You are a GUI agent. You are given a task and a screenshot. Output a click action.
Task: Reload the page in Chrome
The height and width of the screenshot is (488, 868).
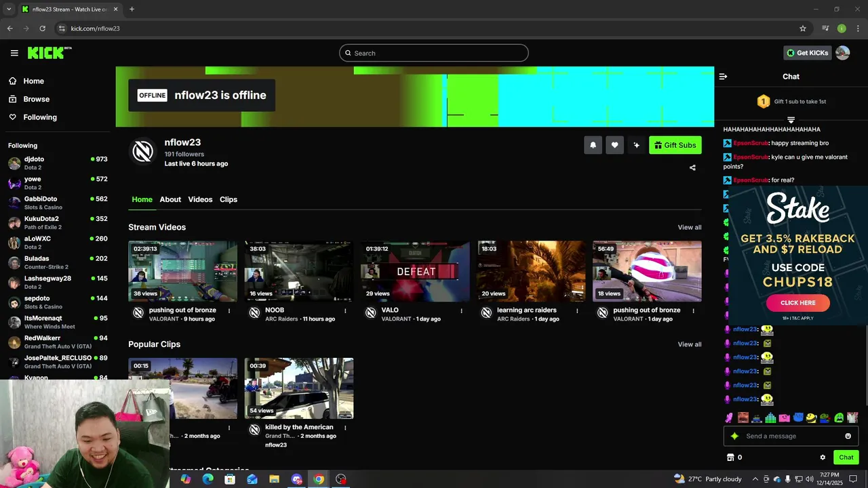42,28
